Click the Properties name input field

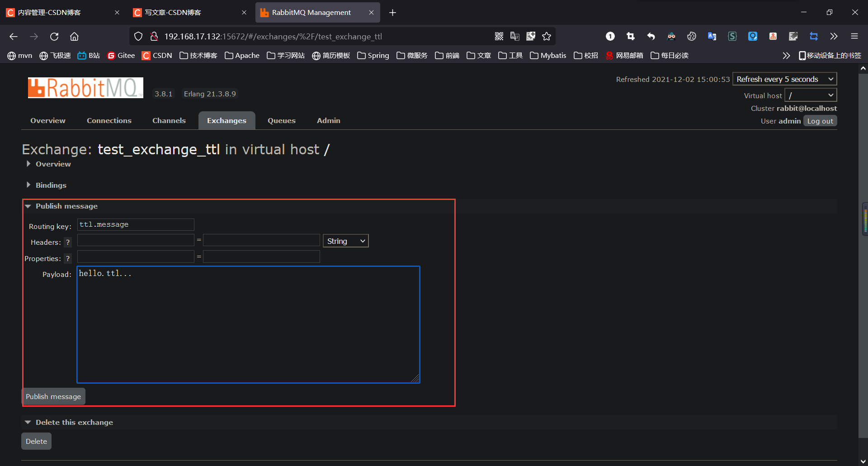pyautogui.click(x=136, y=257)
